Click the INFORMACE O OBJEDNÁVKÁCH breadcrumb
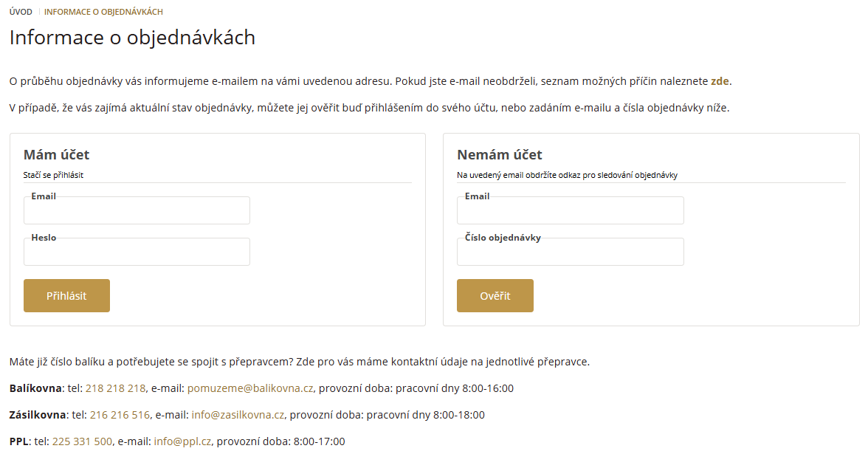The image size is (868, 454). coord(103,12)
